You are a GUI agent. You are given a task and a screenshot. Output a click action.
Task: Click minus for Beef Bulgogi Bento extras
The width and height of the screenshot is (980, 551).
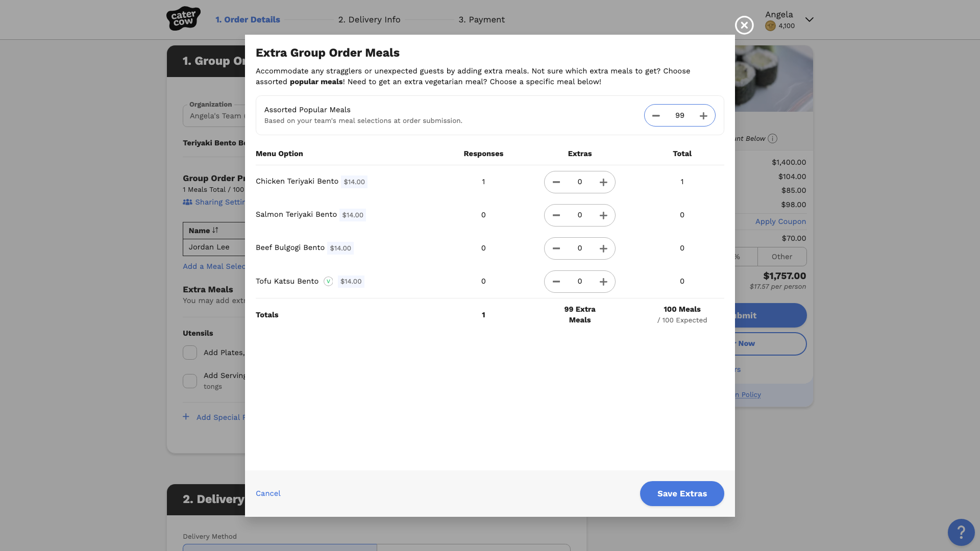click(x=556, y=248)
